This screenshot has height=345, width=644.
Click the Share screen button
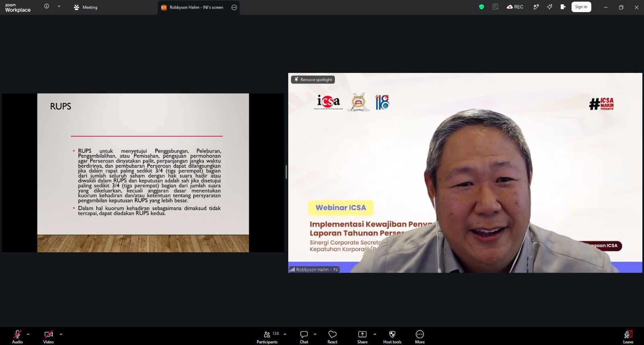click(362, 337)
